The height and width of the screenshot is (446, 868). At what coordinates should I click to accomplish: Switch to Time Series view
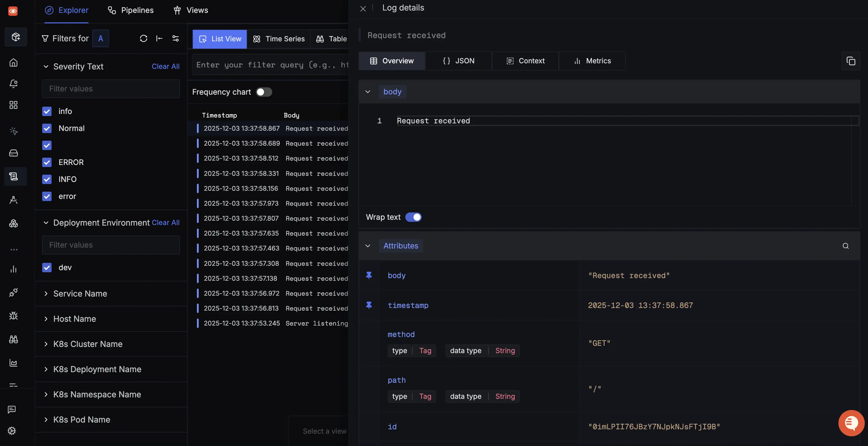[x=279, y=39]
